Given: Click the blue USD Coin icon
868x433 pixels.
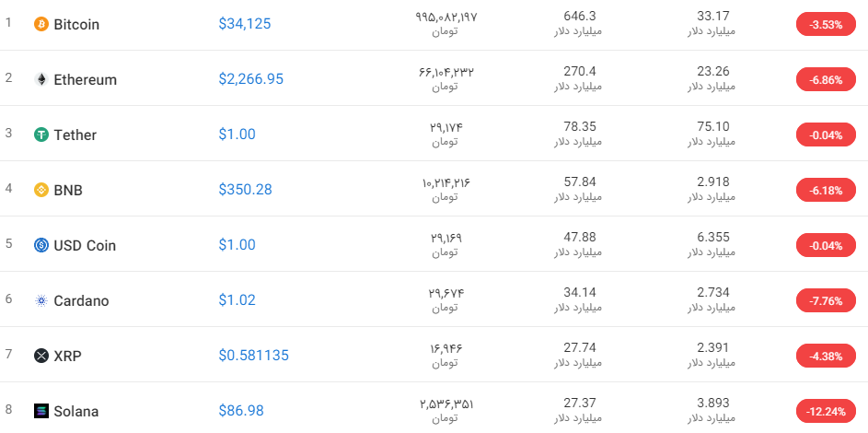Looking at the screenshot, I should click(41, 245).
